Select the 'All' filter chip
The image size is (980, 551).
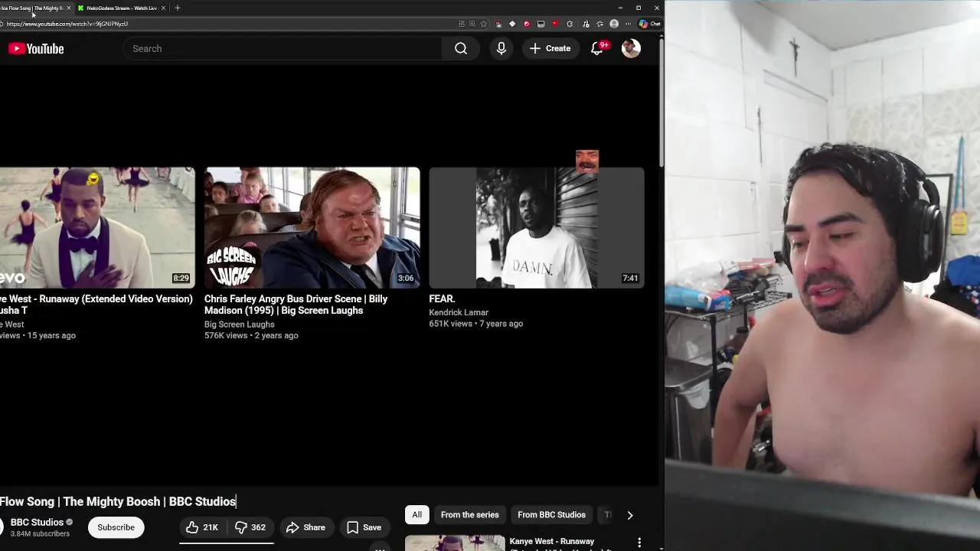pos(416,515)
